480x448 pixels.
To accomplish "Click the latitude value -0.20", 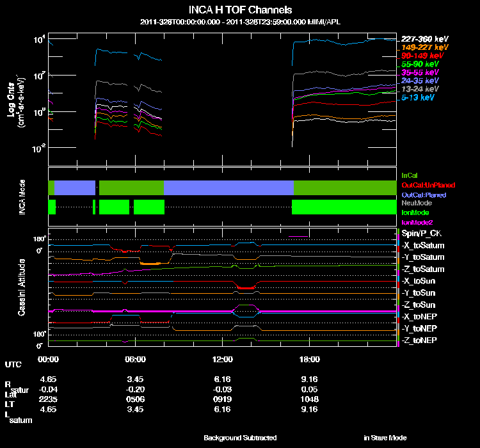I will [135, 389].
